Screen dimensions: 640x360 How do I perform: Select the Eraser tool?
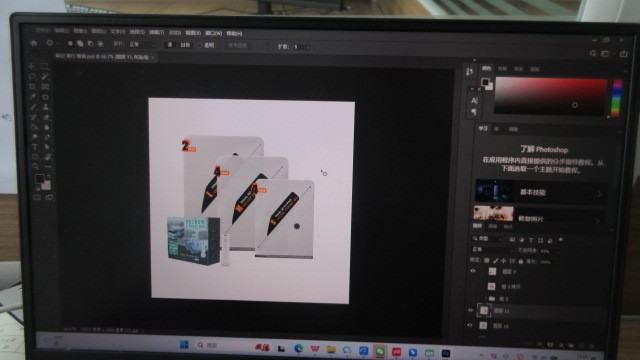pyautogui.click(x=47, y=117)
